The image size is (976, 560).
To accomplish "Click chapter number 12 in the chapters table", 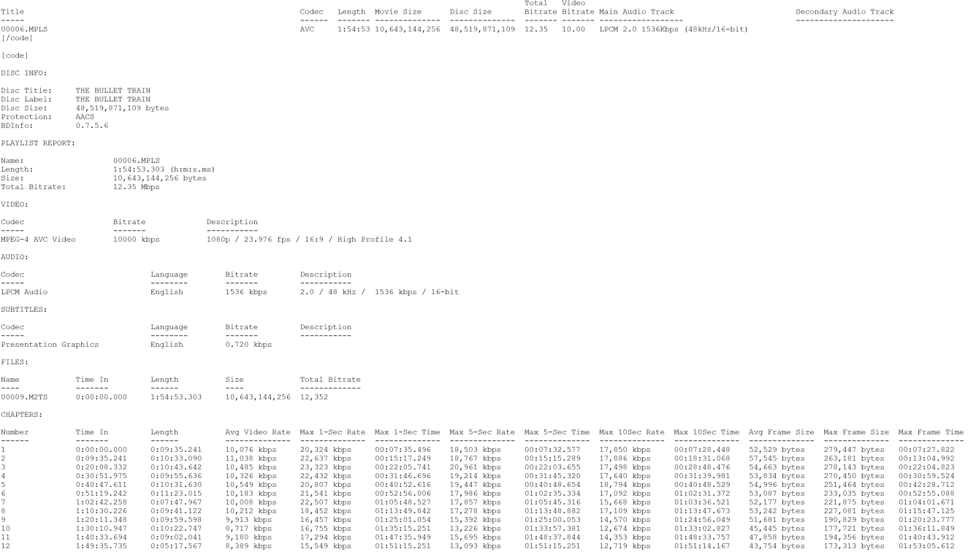I will 5,546.
